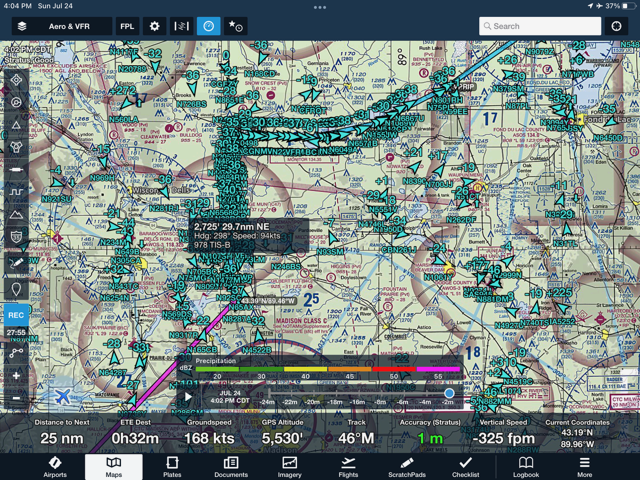Viewport: 640px width, 480px height.
Task: Switch to the Imagery tab
Action: (x=289, y=467)
